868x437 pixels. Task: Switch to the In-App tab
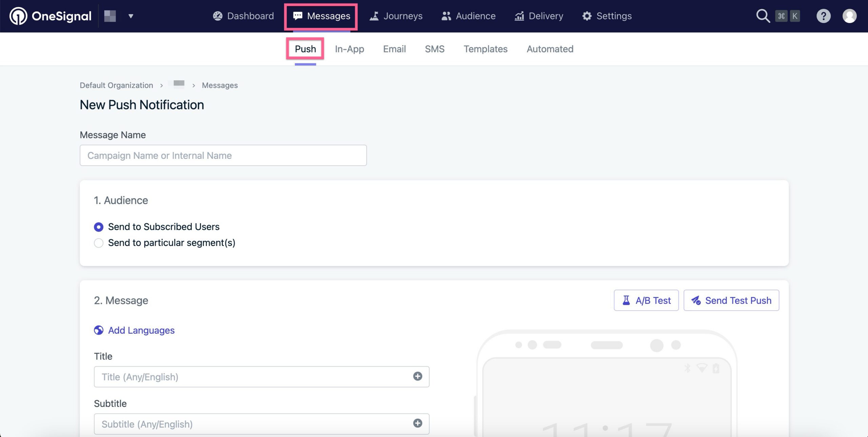(x=350, y=49)
